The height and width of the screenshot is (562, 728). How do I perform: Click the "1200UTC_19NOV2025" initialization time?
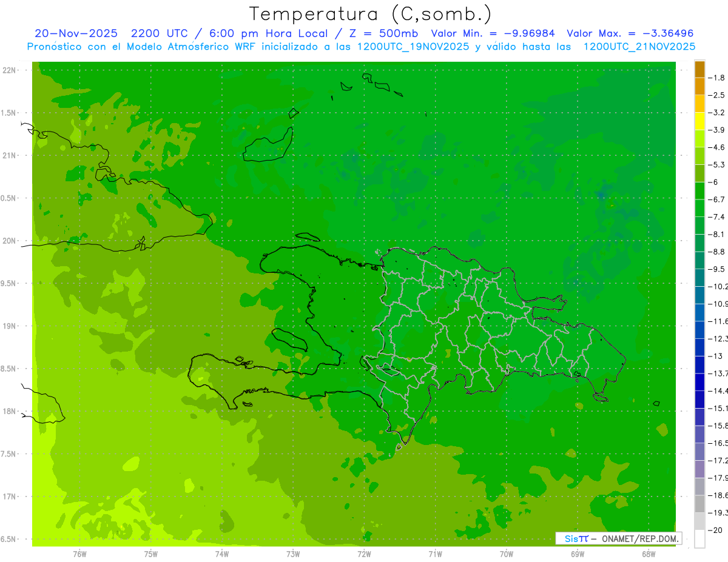[x=410, y=47]
